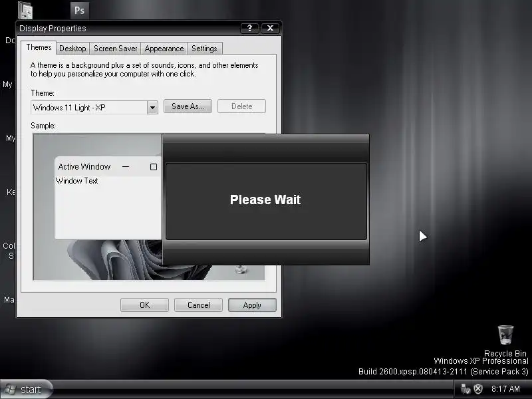532x399 pixels.
Task: Open the documents folder desktop icon
Action: 25,10
